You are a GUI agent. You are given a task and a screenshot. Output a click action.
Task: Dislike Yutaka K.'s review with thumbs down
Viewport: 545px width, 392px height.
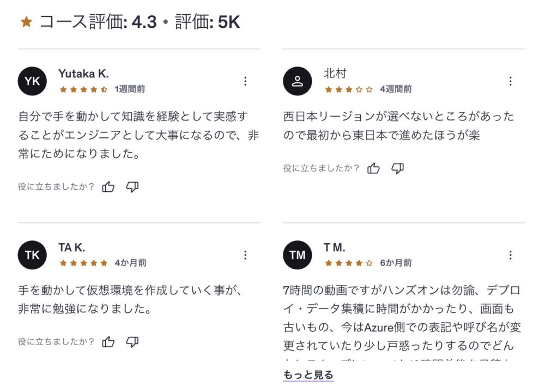point(132,187)
